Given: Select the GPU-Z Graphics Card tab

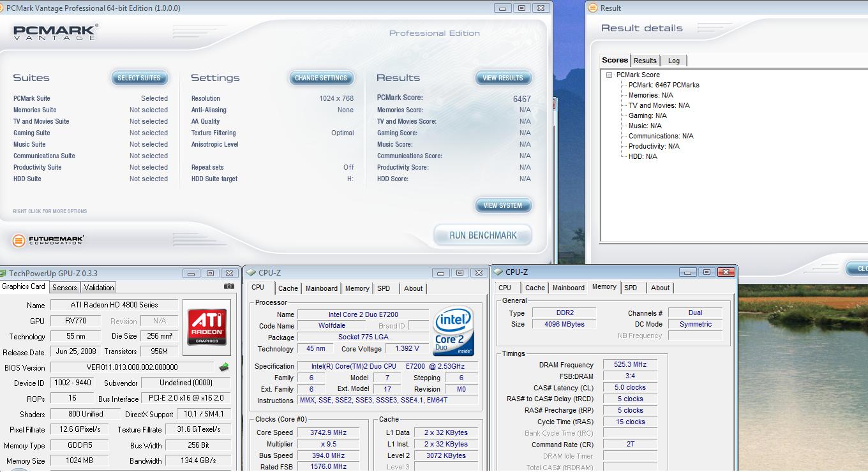Looking at the screenshot, I should pos(24,286).
